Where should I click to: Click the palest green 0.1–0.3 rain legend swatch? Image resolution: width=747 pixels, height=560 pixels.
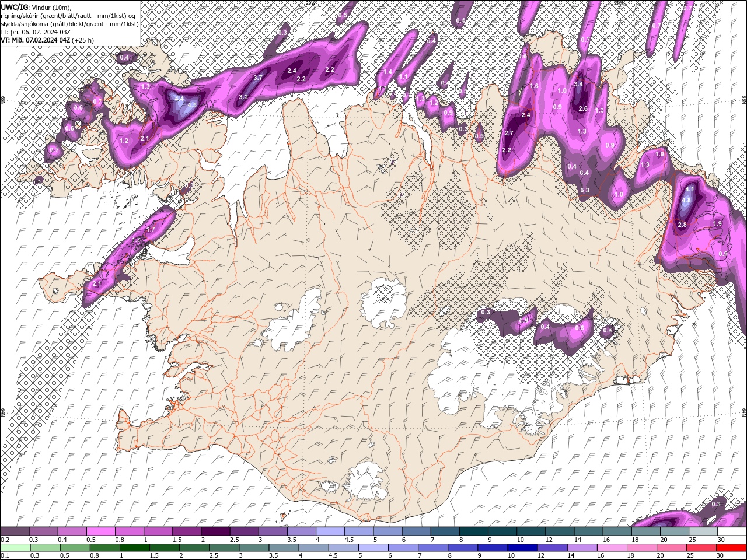[16, 548]
